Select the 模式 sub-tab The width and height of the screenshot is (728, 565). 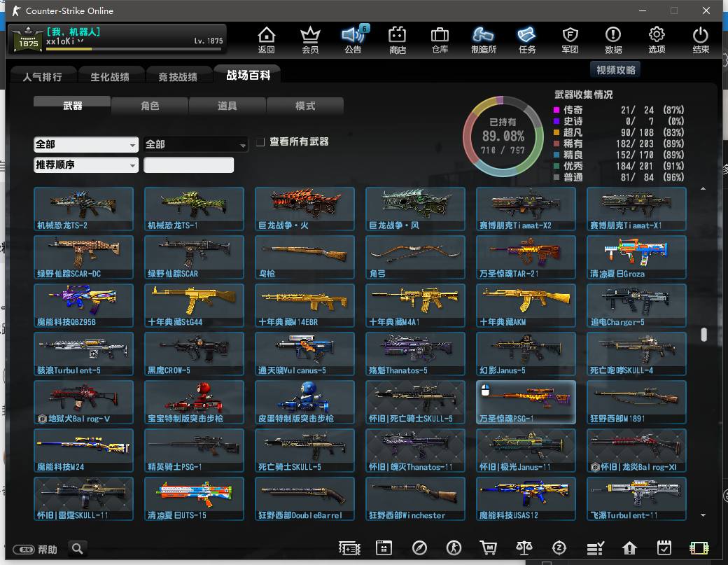(x=305, y=106)
